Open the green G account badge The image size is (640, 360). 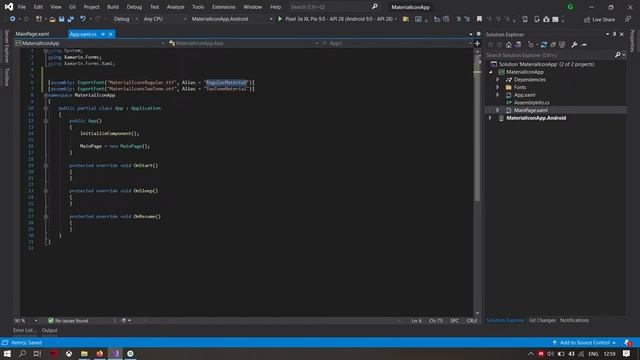[x=570, y=7]
